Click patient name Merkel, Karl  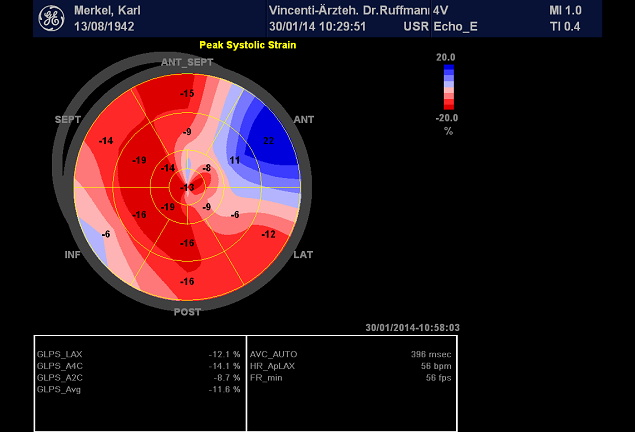107,9
